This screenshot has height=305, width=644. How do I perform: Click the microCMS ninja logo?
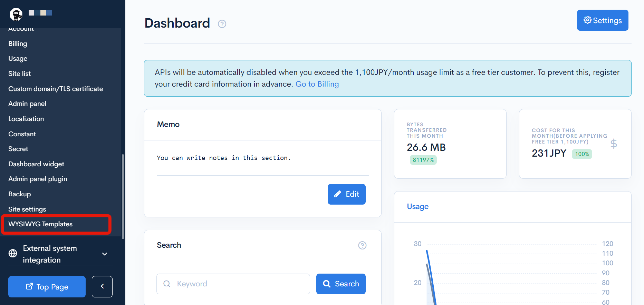(x=15, y=14)
